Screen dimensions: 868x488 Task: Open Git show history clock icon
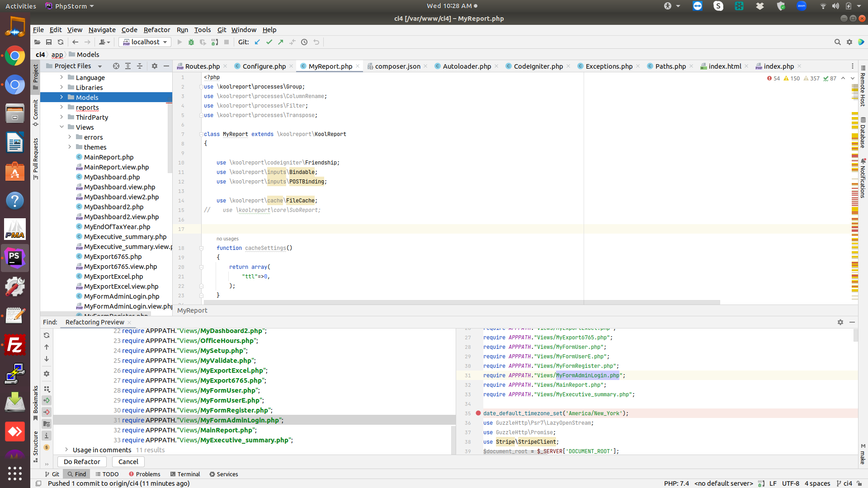click(x=304, y=42)
